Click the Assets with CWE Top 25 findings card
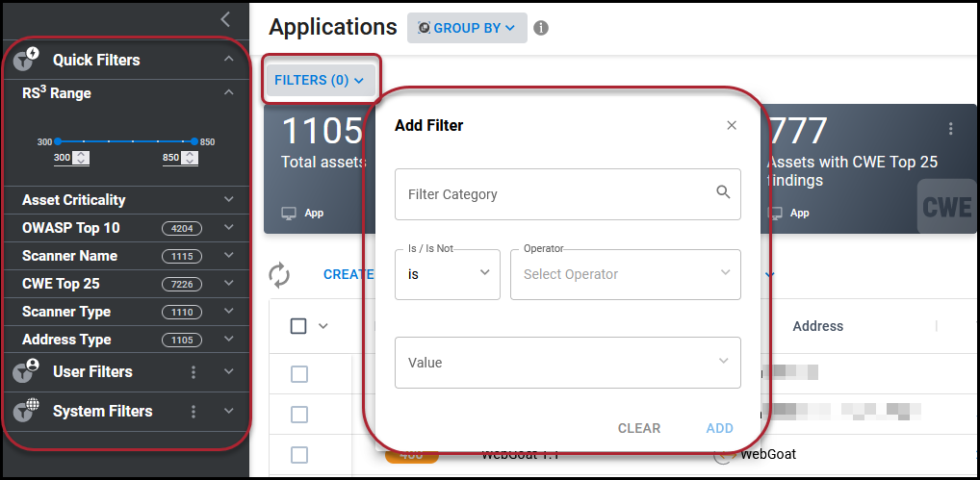Image resolution: width=980 pixels, height=480 pixels. click(869, 169)
